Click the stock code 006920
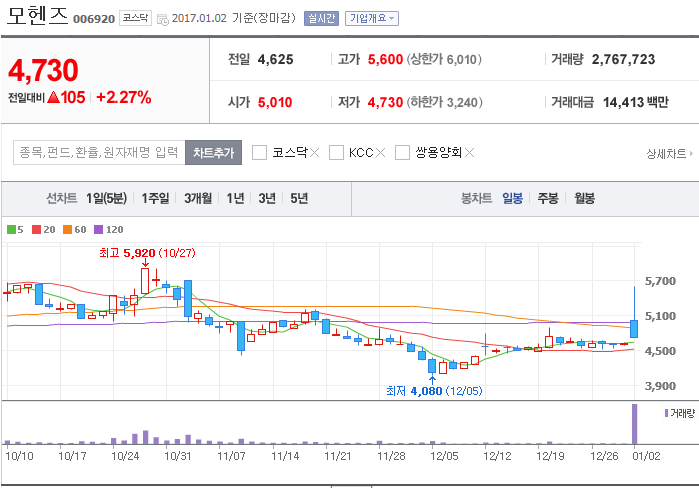Screen dimensions: 699x488 click(94, 19)
